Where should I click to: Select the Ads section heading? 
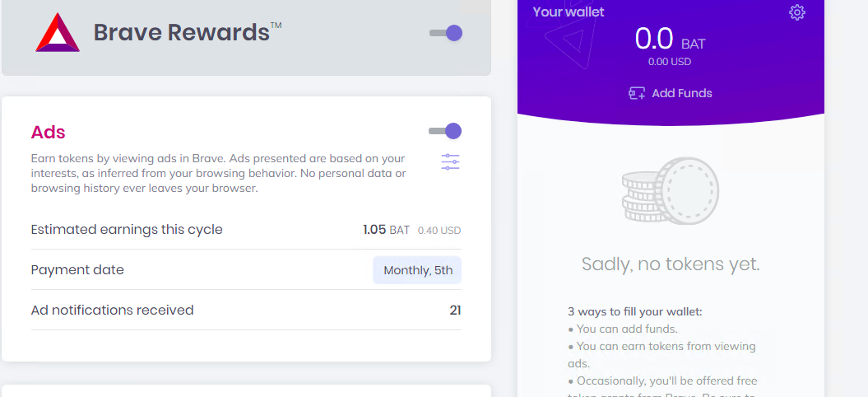click(48, 132)
